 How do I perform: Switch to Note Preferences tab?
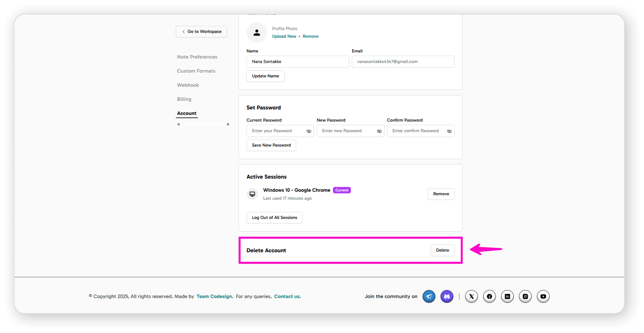197,57
